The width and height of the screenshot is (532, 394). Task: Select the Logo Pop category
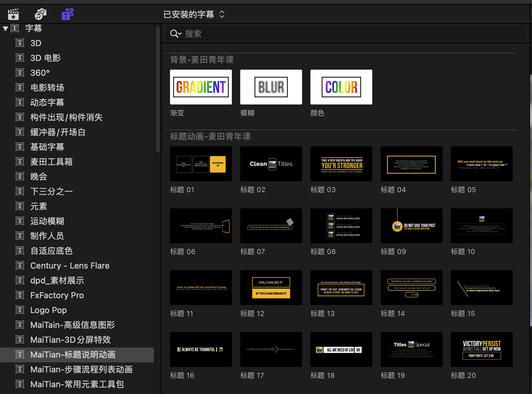[77, 310]
